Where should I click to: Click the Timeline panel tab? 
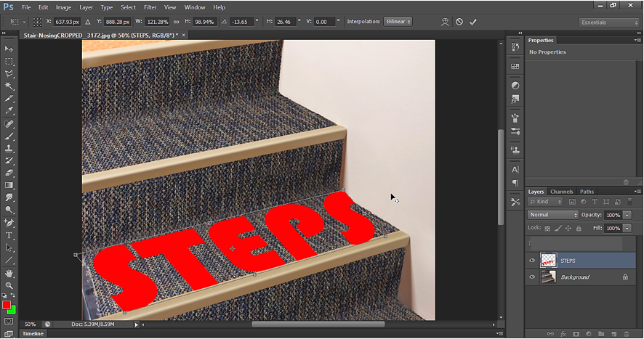tap(33, 334)
